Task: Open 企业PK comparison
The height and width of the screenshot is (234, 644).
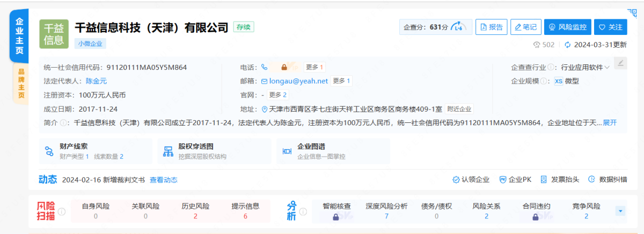Action: click(515, 180)
